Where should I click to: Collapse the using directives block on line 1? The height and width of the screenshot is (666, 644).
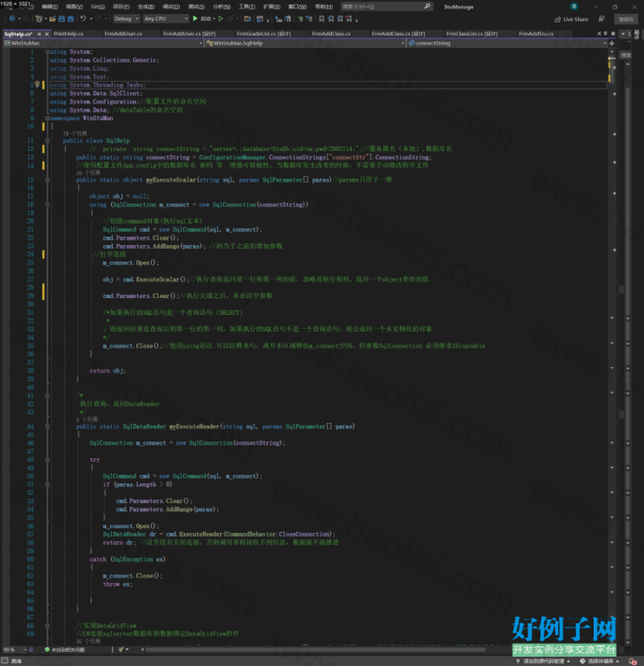pyautogui.click(x=48, y=51)
